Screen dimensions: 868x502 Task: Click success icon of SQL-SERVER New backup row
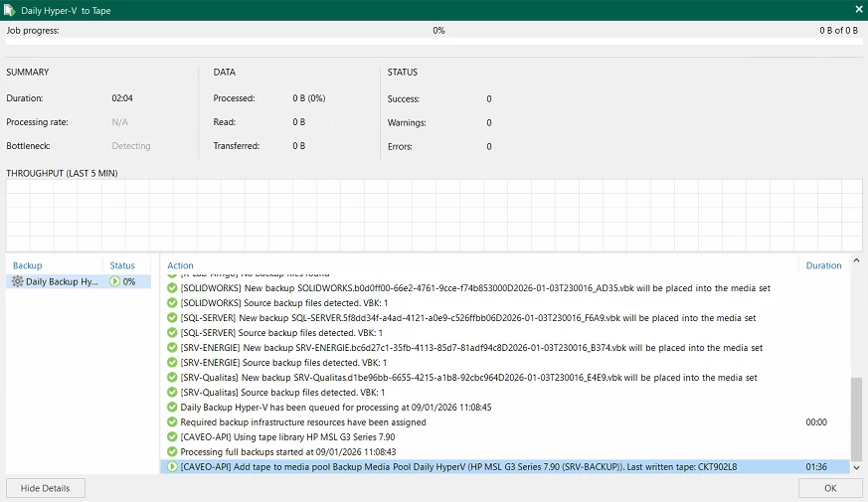pyautogui.click(x=172, y=318)
